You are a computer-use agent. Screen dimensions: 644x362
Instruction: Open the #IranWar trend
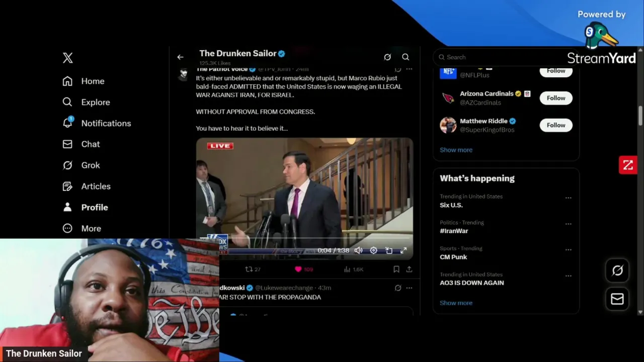tap(454, 231)
